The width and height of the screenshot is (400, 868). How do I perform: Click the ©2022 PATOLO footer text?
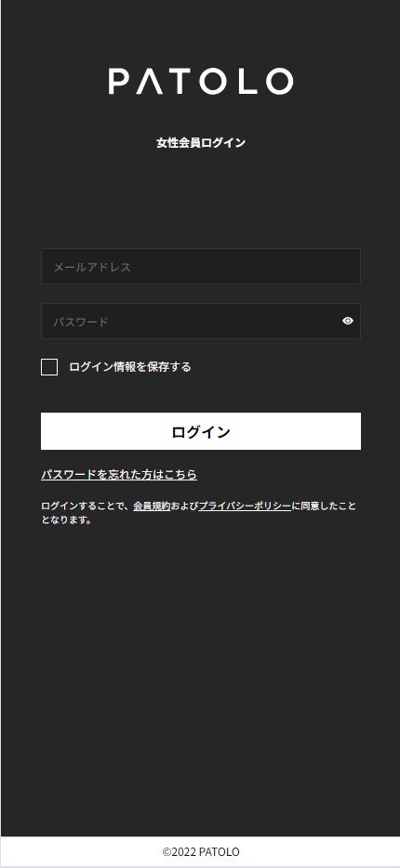(x=201, y=852)
